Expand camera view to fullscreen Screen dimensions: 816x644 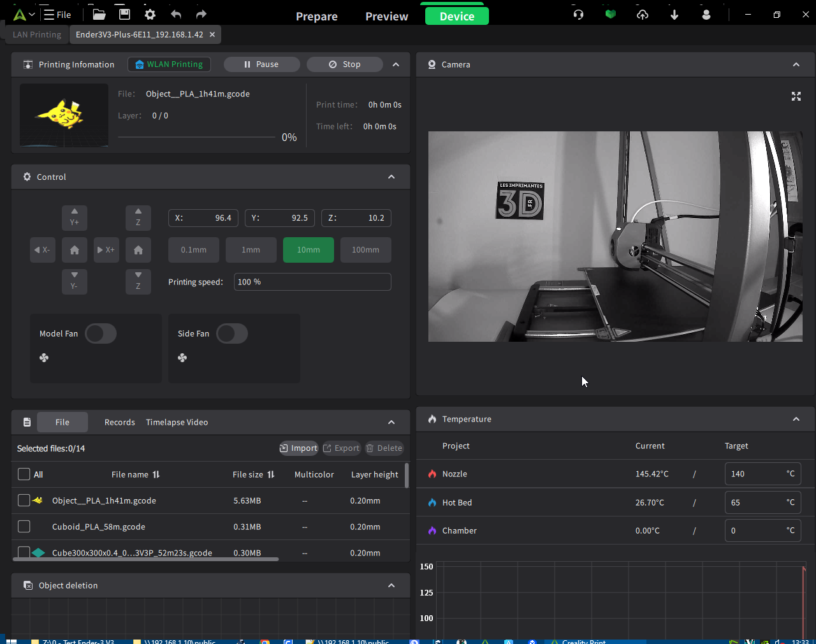pos(796,96)
